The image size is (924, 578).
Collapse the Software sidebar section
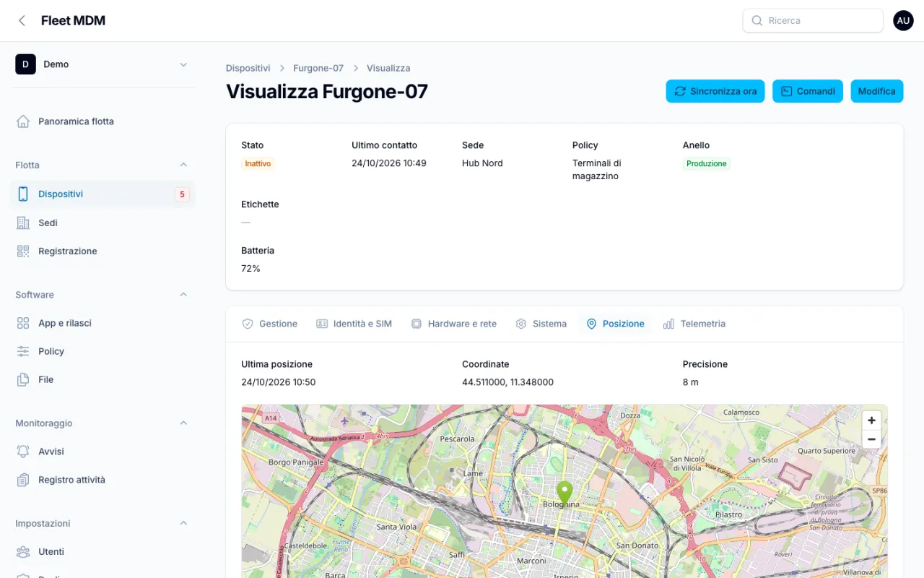point(183,295)
